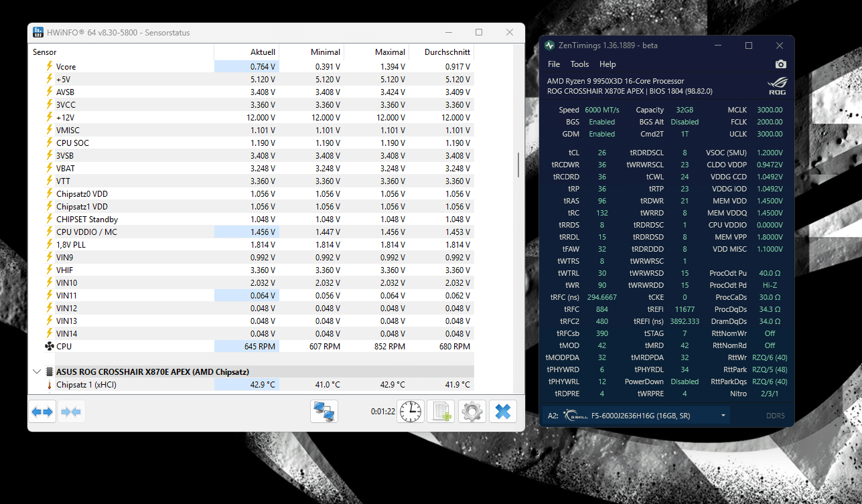Click the tRFC (ns) value 294.6667

click(601, 297)
